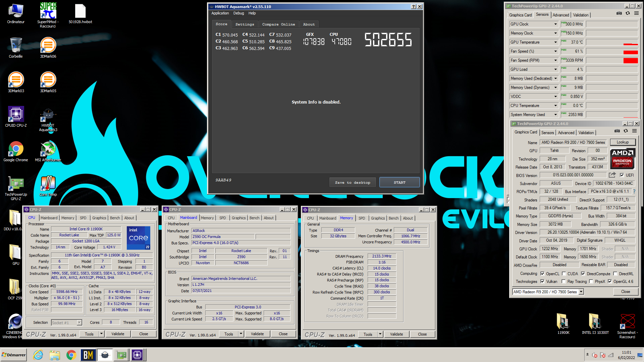Open the Debug menu in Aquamark
Viewport: 644px width, 362px height.
click(238, 13)
